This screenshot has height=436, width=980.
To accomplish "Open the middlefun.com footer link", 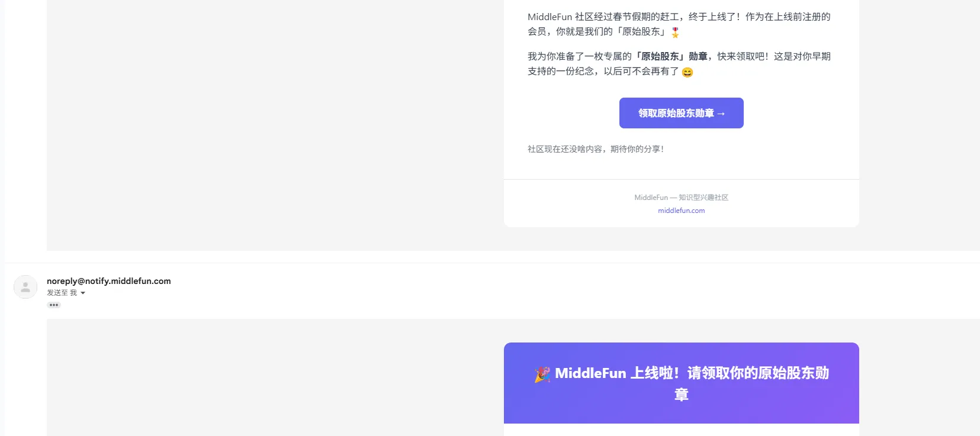I will point(681,211).
